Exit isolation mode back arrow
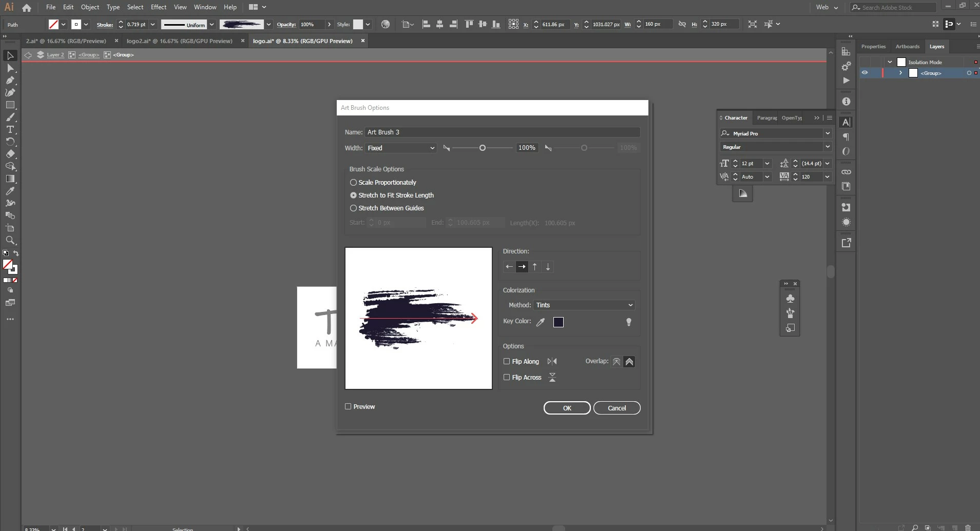Image resolution: width=980 pixels, height=531 pixels. point(28,55)
